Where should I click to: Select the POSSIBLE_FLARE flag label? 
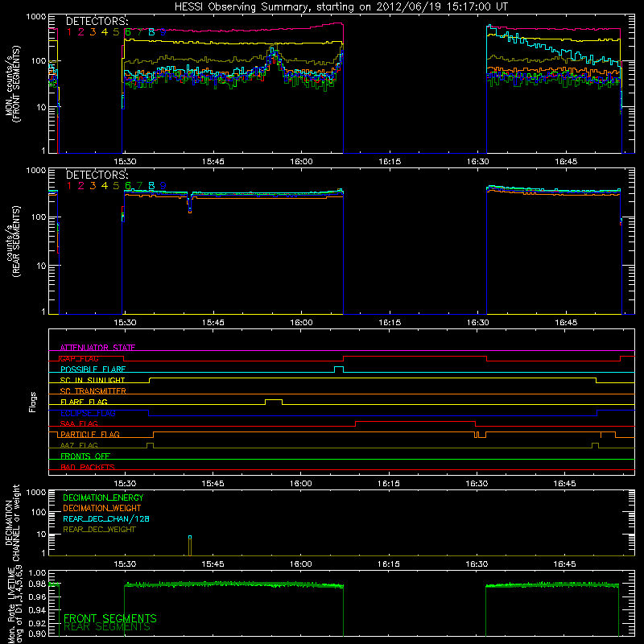pyautogui.click(x=93, y=369)
